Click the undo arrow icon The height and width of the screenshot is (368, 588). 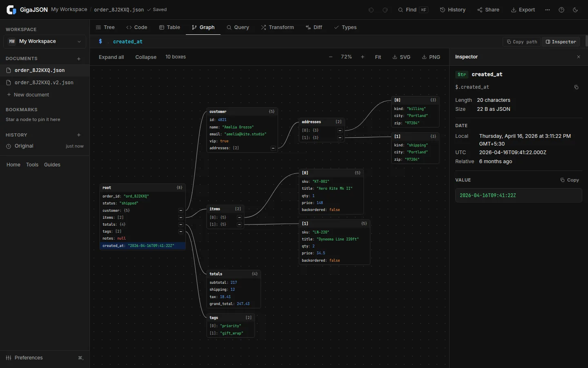point(371,10)
